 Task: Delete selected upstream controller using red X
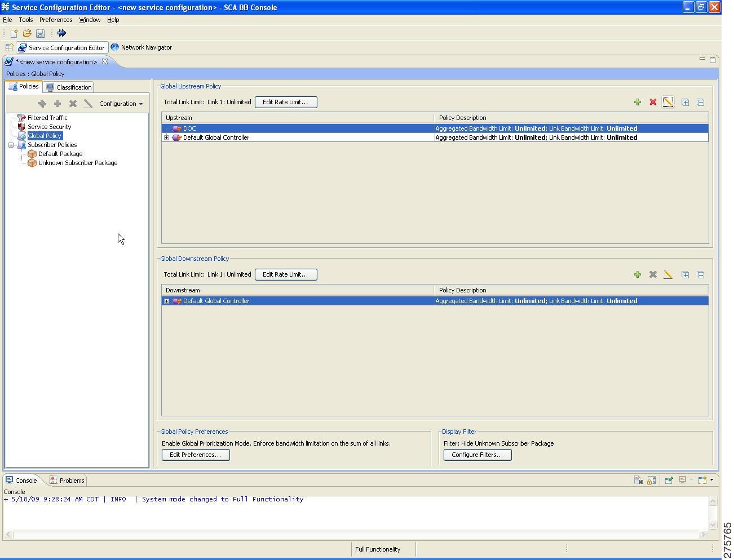point(653,102)
